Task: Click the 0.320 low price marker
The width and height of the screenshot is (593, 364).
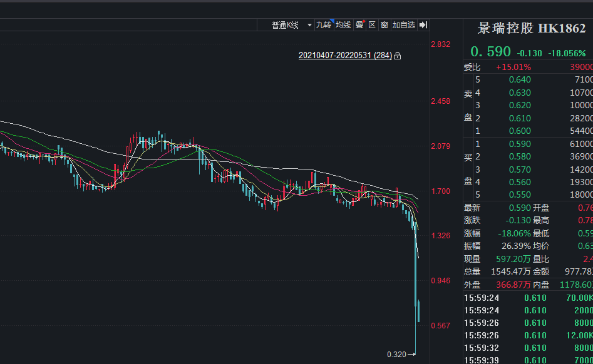Action: (396, 355)
